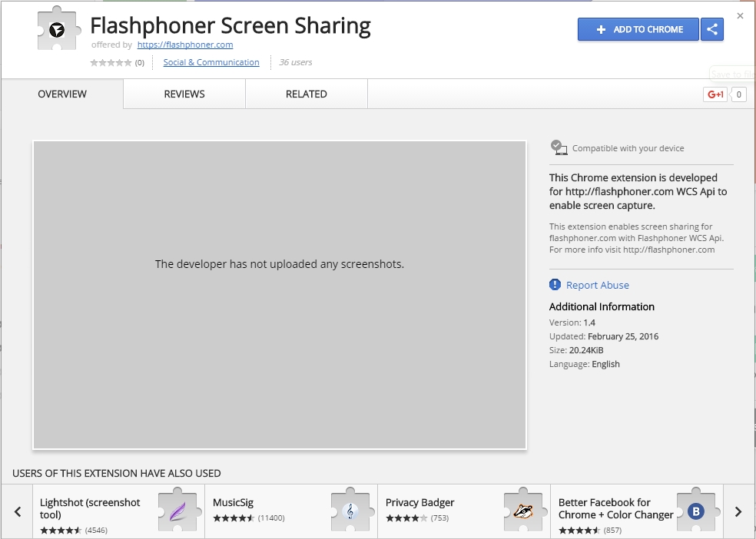Close the extension details dialog
The height and width of the screenshot is (539, 756).
pos(740,16)
